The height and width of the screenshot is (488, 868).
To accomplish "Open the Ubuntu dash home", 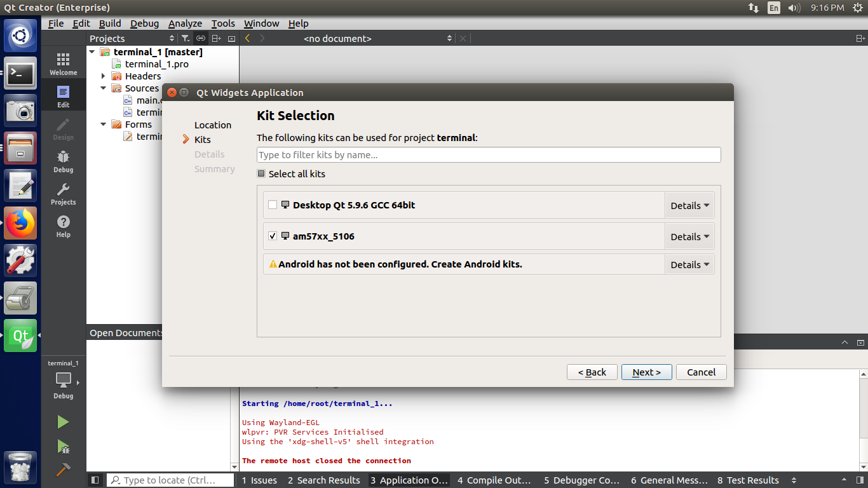I will (x=20, y=36).
